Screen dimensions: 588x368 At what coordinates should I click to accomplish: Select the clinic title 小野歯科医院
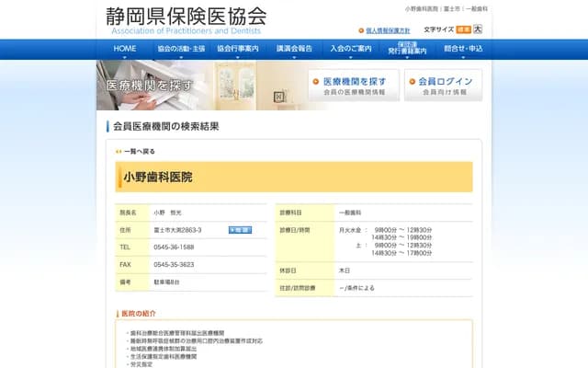pos(158,177)
